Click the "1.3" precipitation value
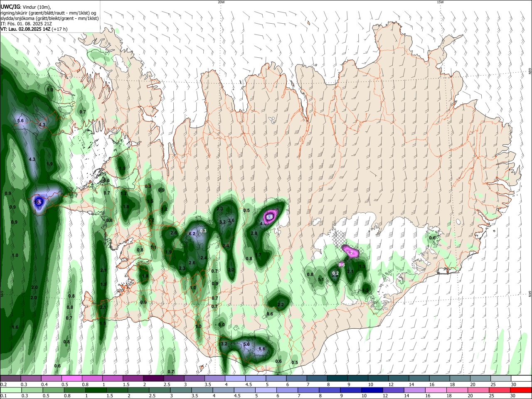This screenshot has height=399, width=532. (x=362, y=266)
